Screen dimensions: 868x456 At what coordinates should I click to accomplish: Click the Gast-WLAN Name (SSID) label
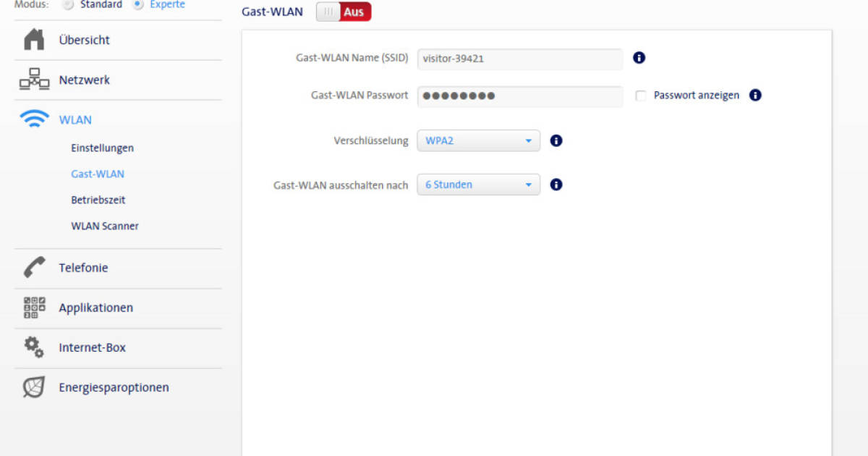coord(352,58)
